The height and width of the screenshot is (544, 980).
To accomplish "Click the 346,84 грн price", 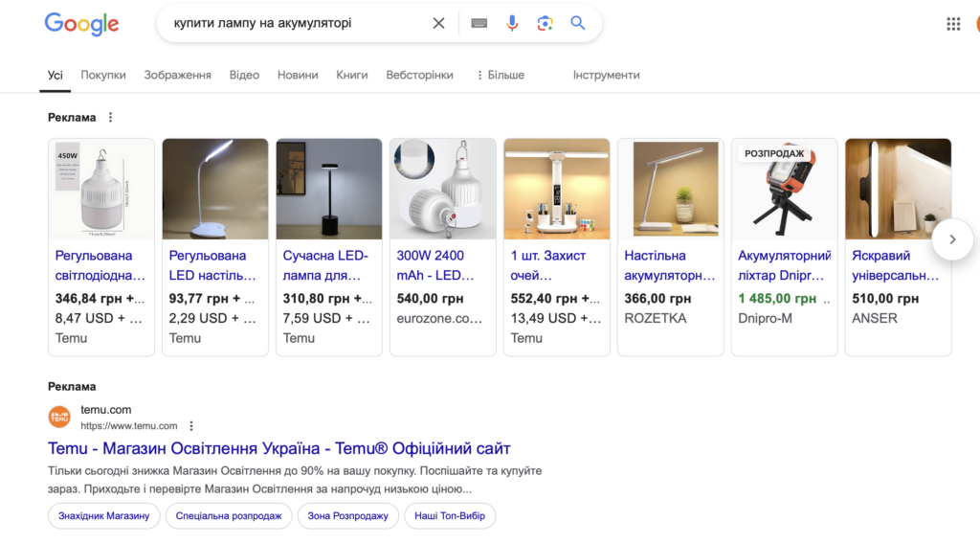I will 89,299.
